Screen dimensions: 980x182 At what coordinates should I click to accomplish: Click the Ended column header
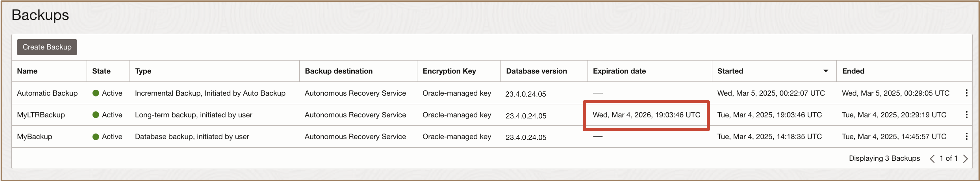point(853,71)
